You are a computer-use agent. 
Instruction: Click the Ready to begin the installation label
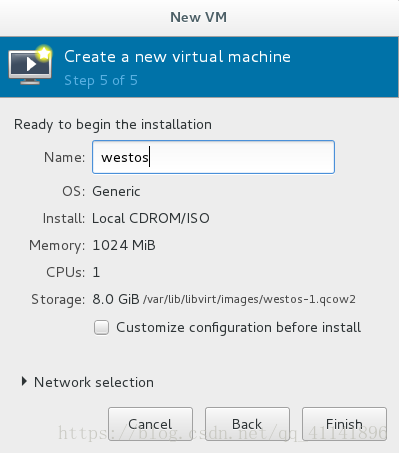(x=113, y=125)
